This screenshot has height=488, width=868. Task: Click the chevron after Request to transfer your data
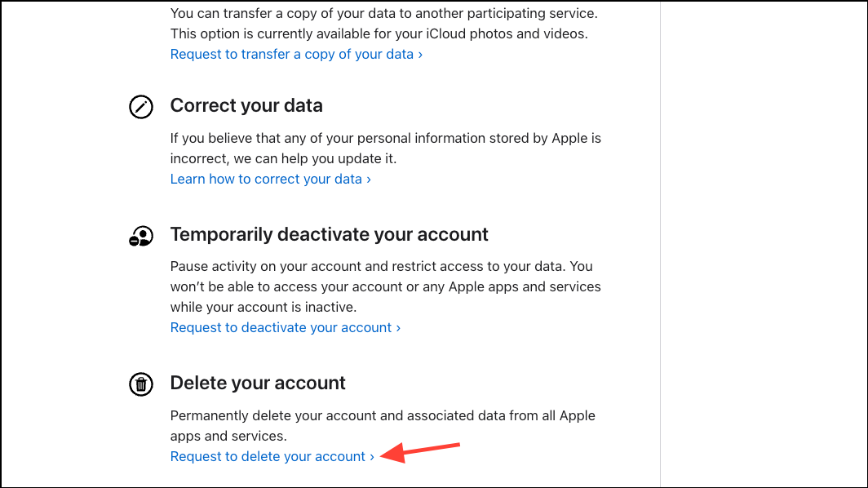(x=419, y=54)
